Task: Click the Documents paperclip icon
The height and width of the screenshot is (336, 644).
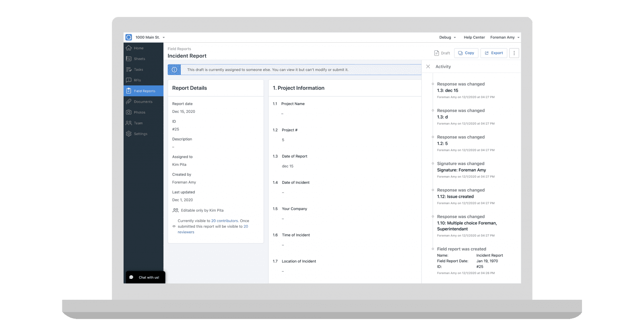Action: point(129,102)
